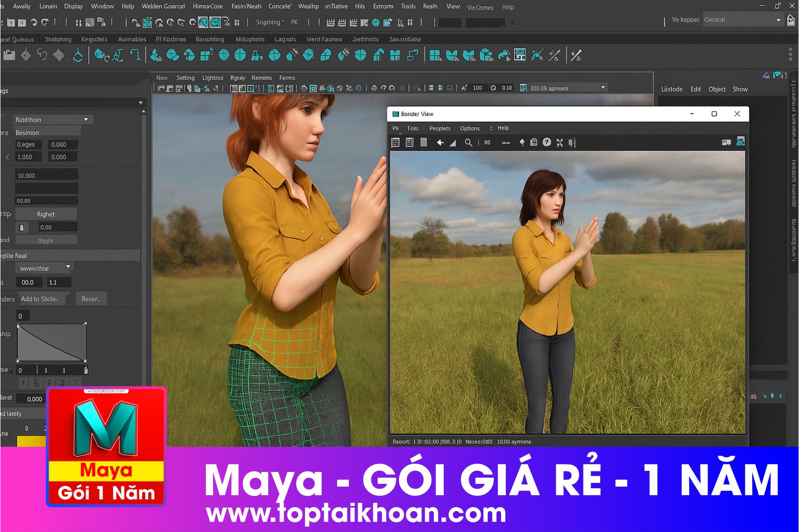Click the last pencil-slash shelf icon
The image size is (799, 532).
[x=576, y=55]
